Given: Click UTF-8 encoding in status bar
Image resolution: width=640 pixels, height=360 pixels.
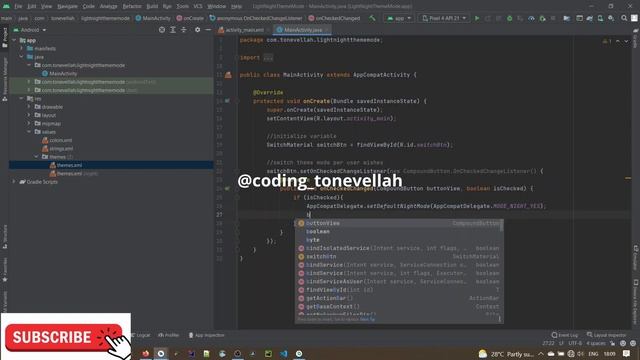Looking at the screenshot, I should point(575,343).
